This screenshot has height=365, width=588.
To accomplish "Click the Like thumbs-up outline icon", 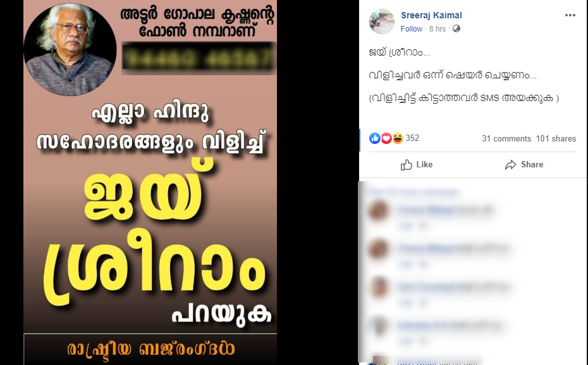I will tap(406, 165).
